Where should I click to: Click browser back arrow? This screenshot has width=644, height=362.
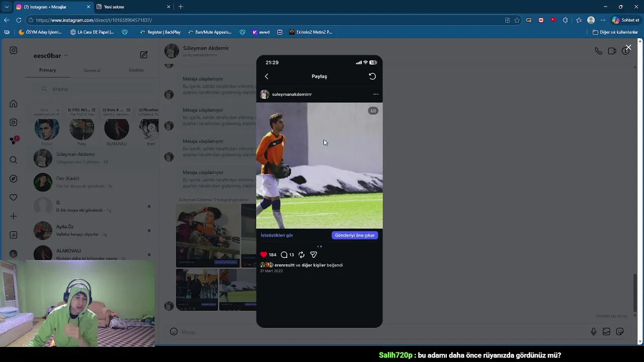coord(7,20)
